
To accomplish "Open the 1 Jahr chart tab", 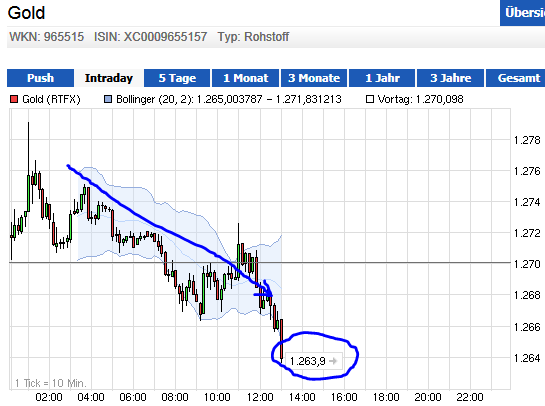I will [382, 78].
